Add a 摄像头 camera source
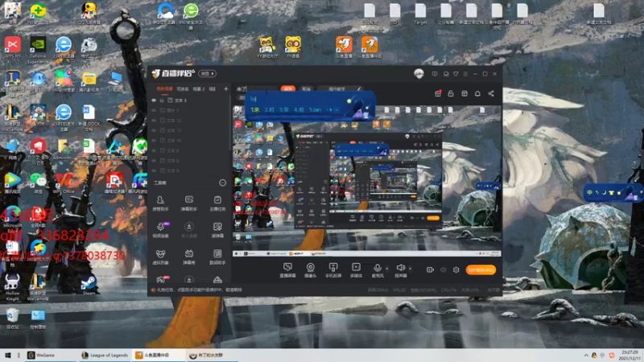Viewport: 644px width, 362px height. [x=311, y=270]
